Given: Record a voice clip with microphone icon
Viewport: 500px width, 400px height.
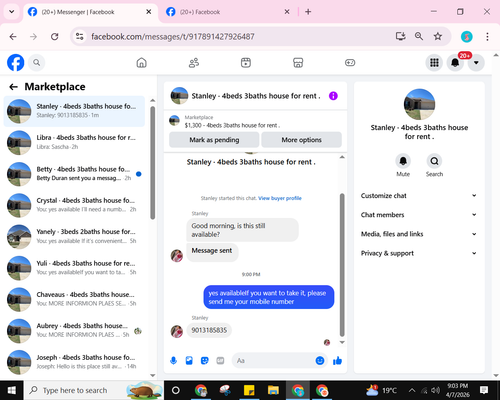Looking at the screenshot, I should (x=173, y=361).
